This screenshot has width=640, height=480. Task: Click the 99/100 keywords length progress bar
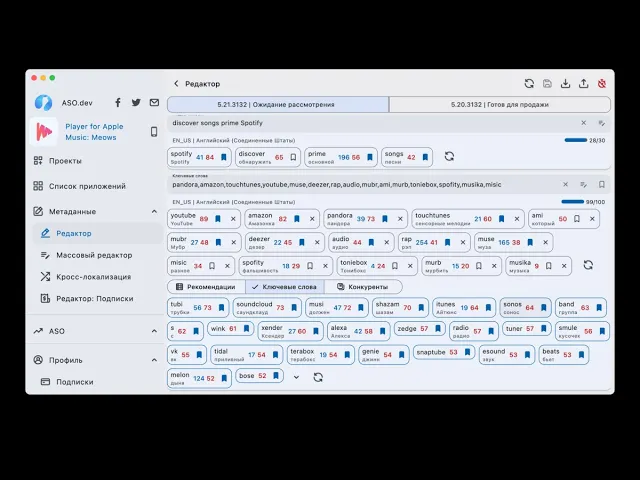[x=573, y=202]
